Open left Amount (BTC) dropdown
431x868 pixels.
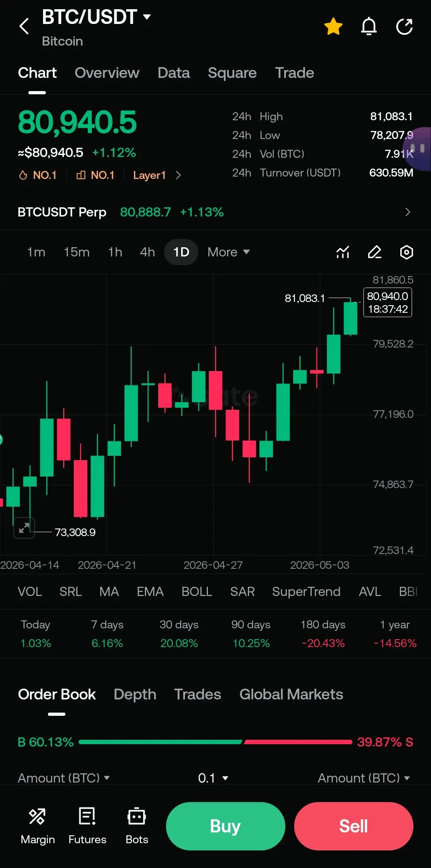point(63,778)
